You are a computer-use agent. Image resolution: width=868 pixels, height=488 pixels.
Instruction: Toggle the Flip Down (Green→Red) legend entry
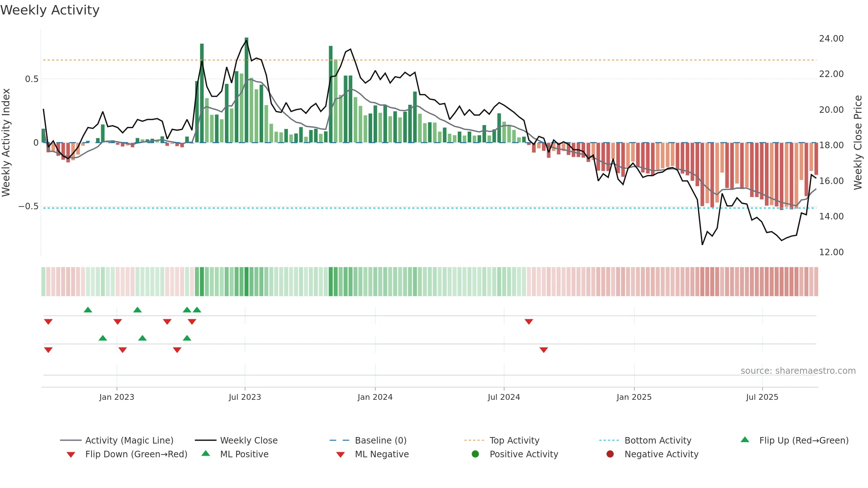point(127,454)
